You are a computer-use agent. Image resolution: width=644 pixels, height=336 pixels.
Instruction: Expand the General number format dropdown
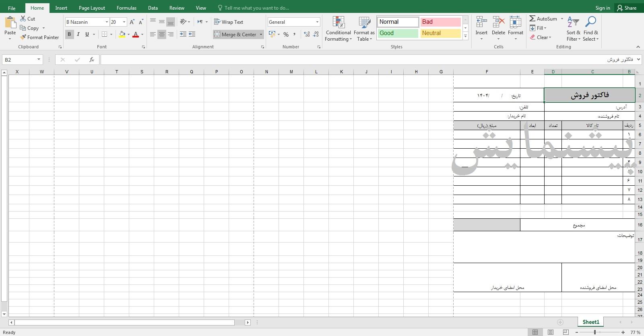click(317, 22)
